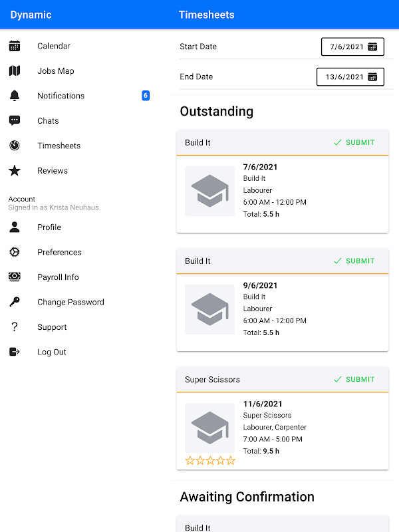Submit the 7/6/2021 Build It timesheet
399x532 pixels.
click(x=354, y=142)
